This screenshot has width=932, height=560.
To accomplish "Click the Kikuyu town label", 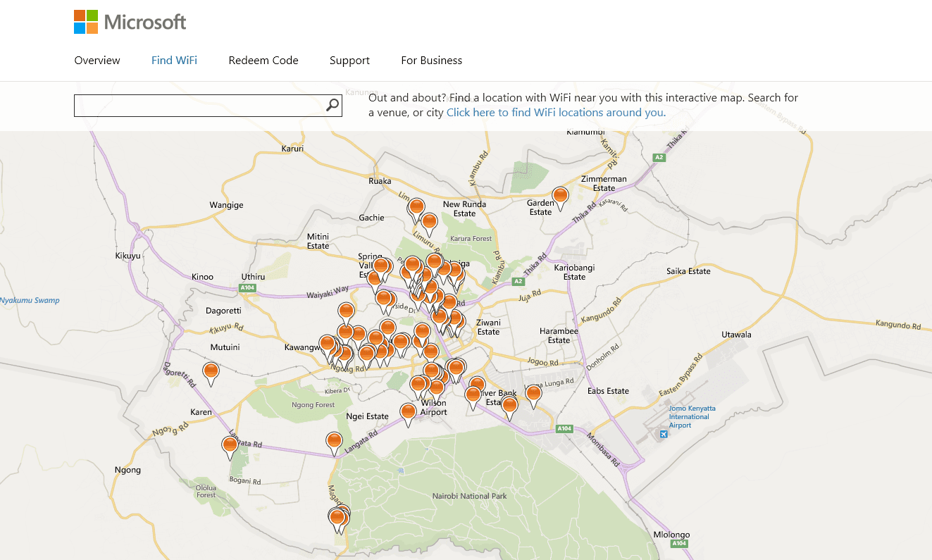I will (x=128, y=256).
